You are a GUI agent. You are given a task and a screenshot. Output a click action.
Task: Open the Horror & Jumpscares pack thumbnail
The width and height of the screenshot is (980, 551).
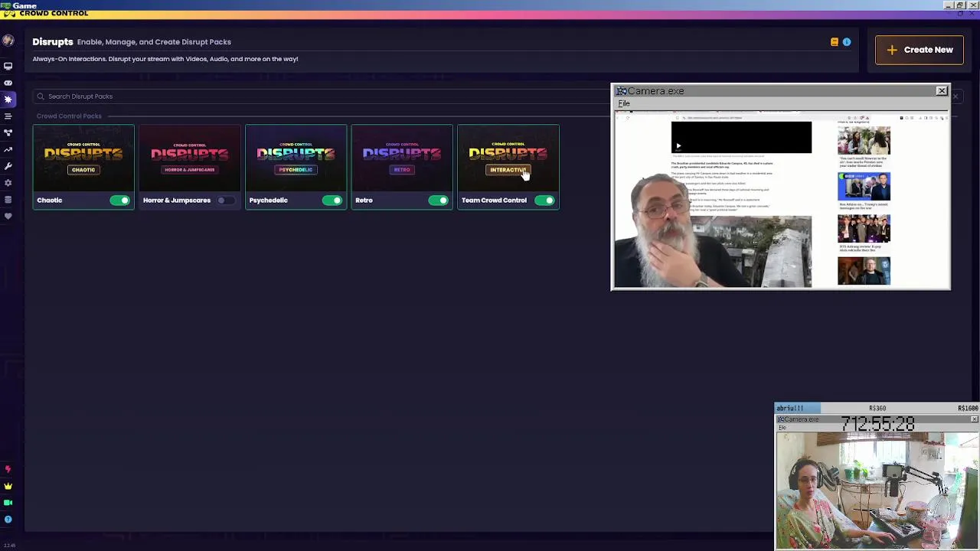(190, 158)
